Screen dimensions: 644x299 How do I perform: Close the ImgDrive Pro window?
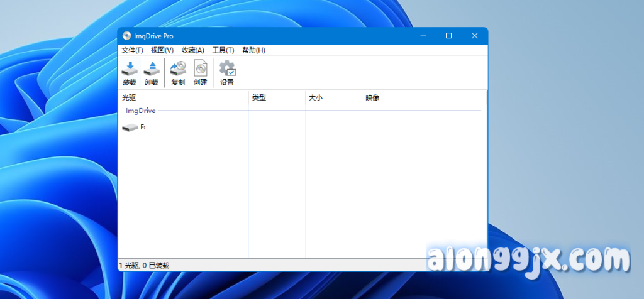(x=475, y=36)
